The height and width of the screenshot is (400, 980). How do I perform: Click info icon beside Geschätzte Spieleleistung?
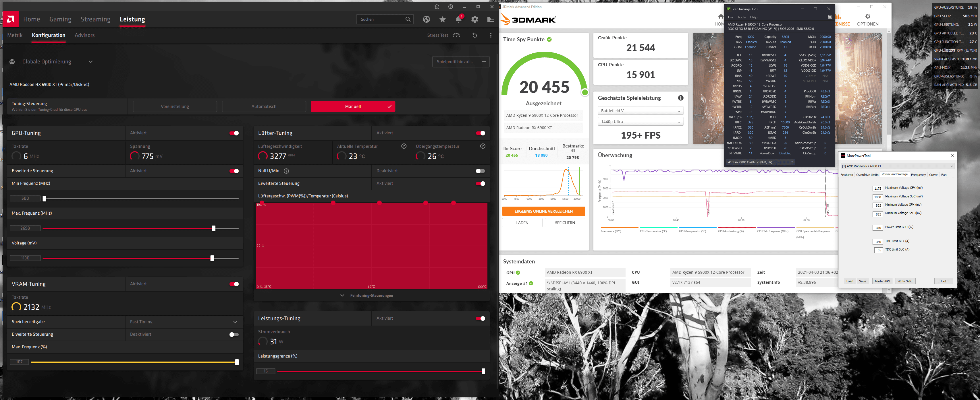coord(681,98)
